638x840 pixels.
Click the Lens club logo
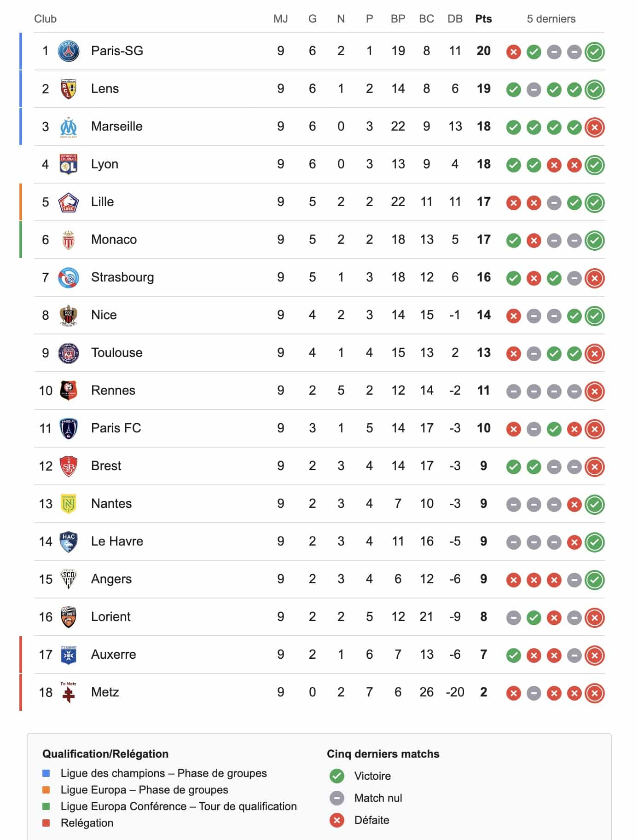[69, 89]
